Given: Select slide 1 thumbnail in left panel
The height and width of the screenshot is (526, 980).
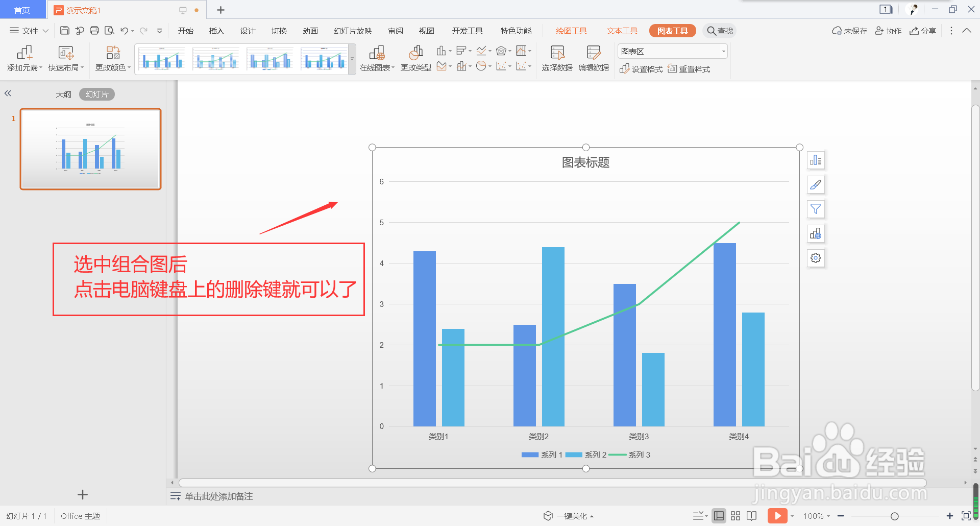Looking at the screenshot, I should point(90,149).
